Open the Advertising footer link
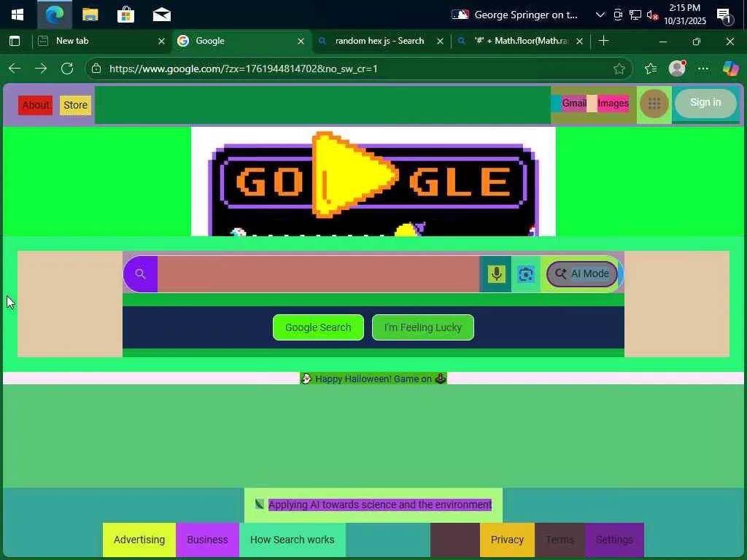Viewport: 747px width, 560px height. pyautogui.click(x=139, y=540)
